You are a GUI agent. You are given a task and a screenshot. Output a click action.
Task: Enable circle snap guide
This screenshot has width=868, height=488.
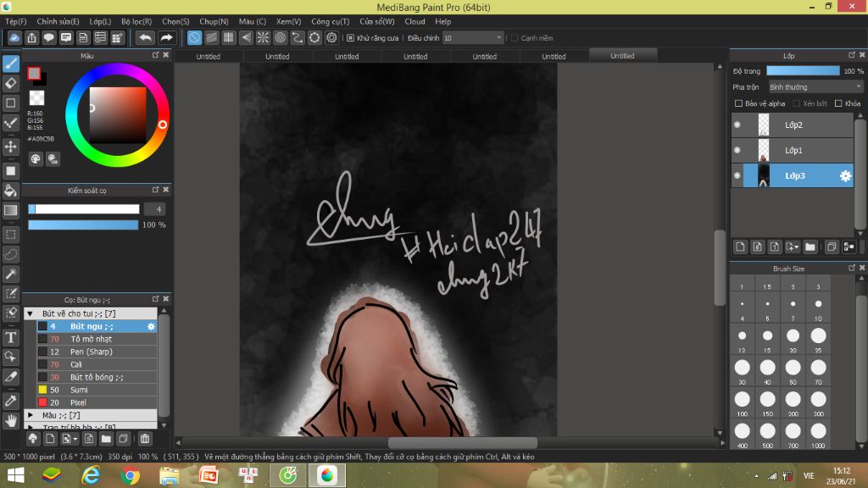(280, 37)
